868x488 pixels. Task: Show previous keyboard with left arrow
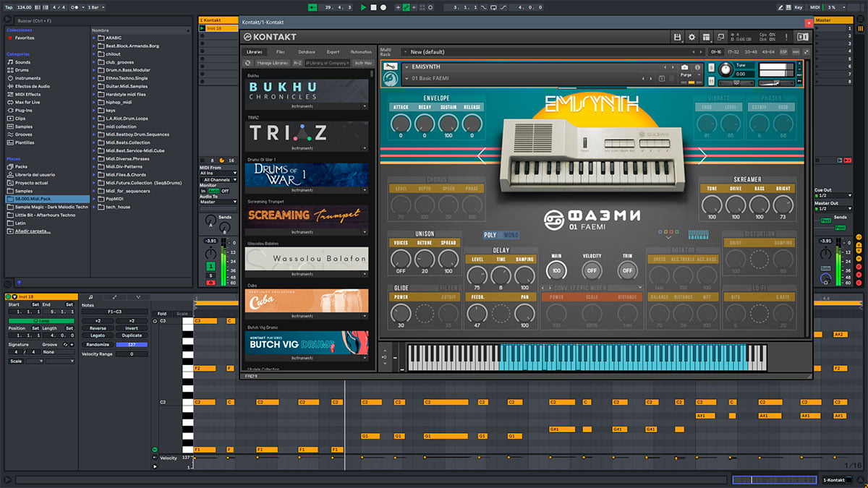pyautogui.click(x=482, y=155)
